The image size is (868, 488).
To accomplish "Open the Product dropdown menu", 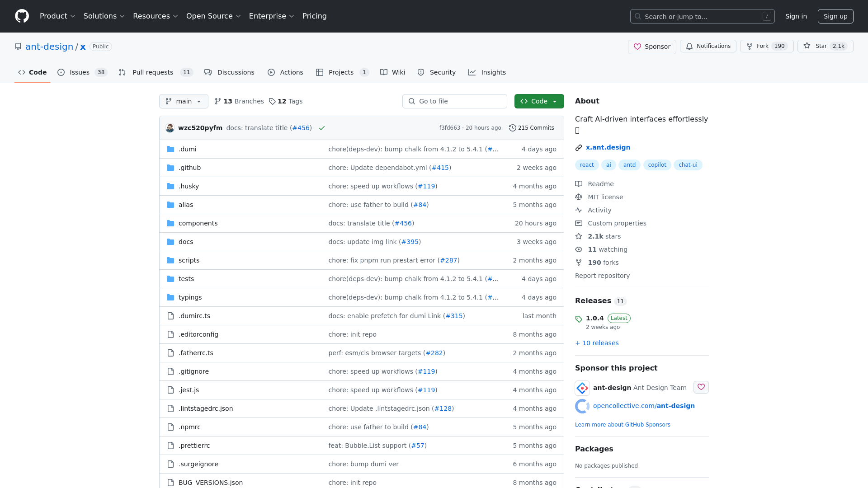I will pyautogui.click(x=57, y=16).
